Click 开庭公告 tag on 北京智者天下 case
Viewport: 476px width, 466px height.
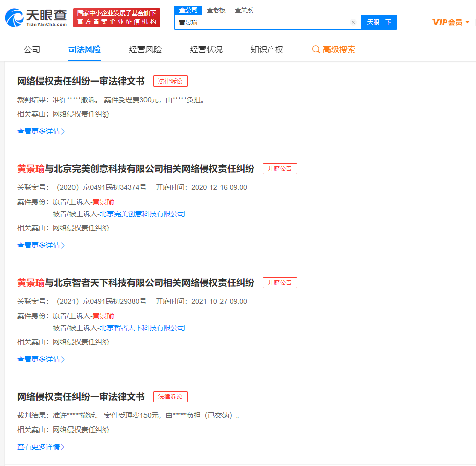click(280, 283)
